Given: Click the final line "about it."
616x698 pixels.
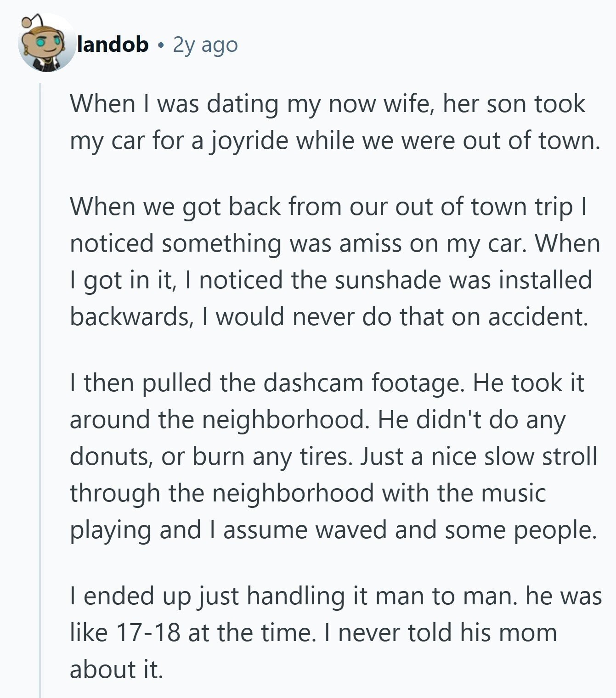Looking at the screenshot, I should [116, 669].
